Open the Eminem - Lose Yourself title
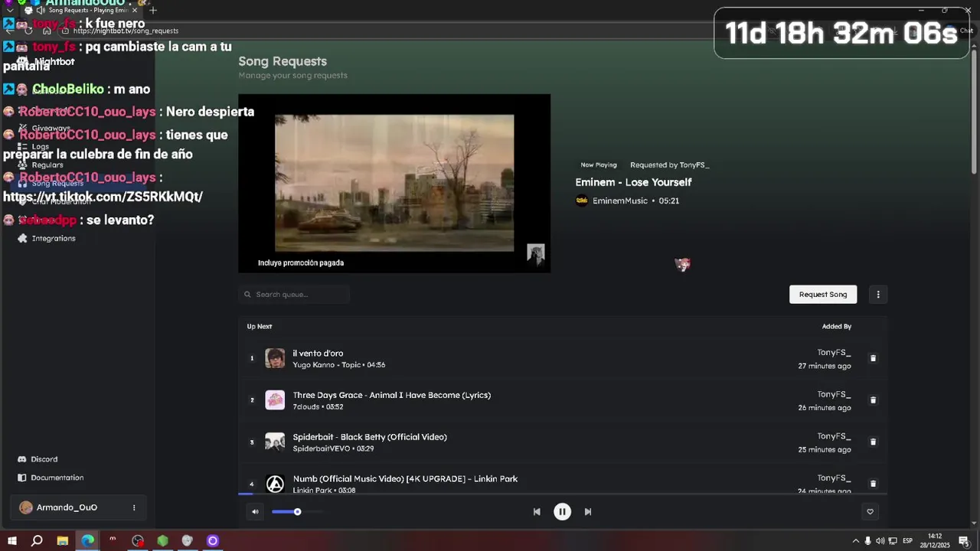Image resolution: width=980 pixels, height=551 pixels. [x=633, y=182]
